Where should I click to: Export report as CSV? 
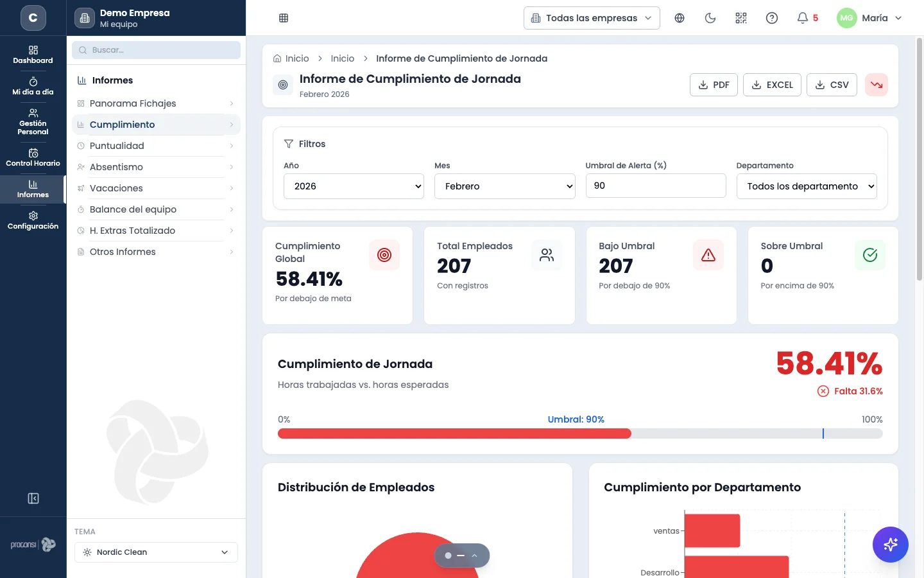[x=832, y=85]
